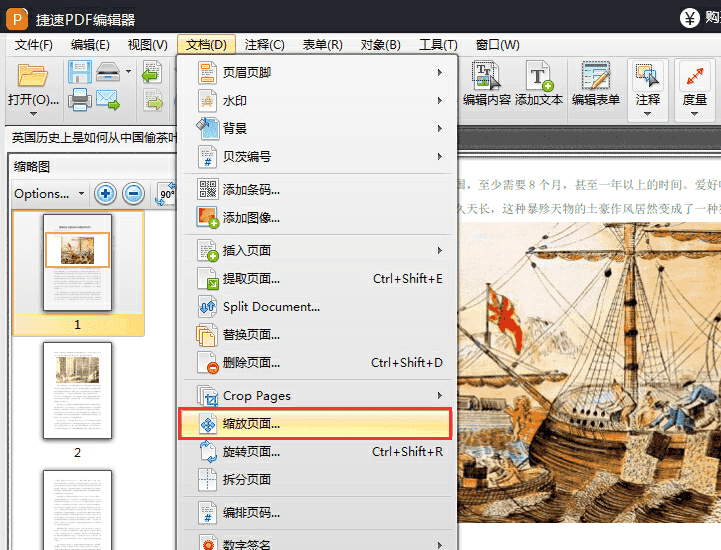Open the 窗口(W) menu

pyautogui.click(x=498, y=45)
